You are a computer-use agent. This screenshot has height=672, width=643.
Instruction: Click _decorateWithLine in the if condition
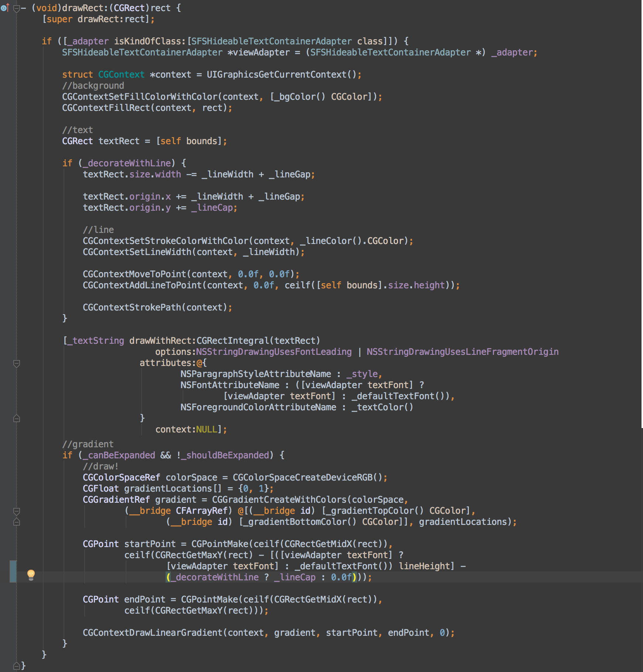pos(127,163)
